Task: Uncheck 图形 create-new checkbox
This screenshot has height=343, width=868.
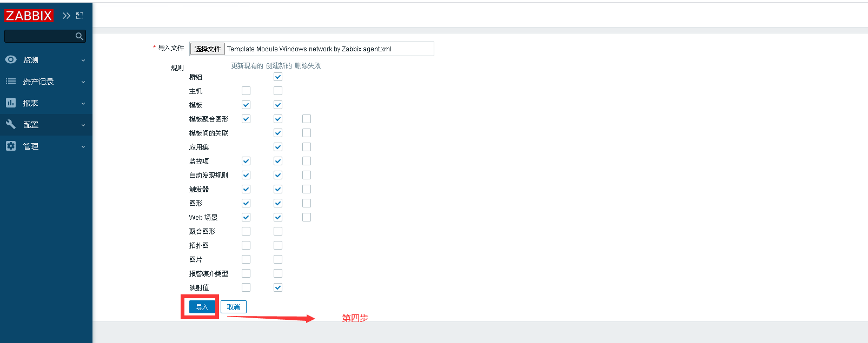Action: click(x=278, y=203)
